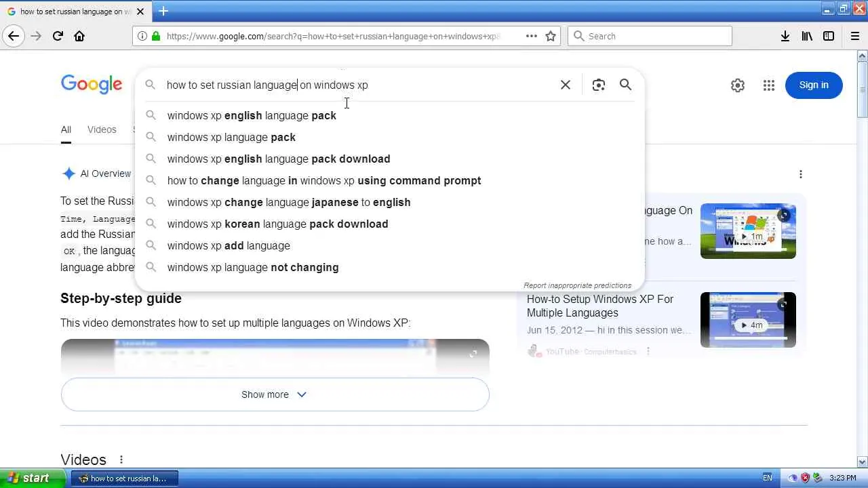Click the Google logo
This screenshot has width=868, height=488.
(92, 85)
